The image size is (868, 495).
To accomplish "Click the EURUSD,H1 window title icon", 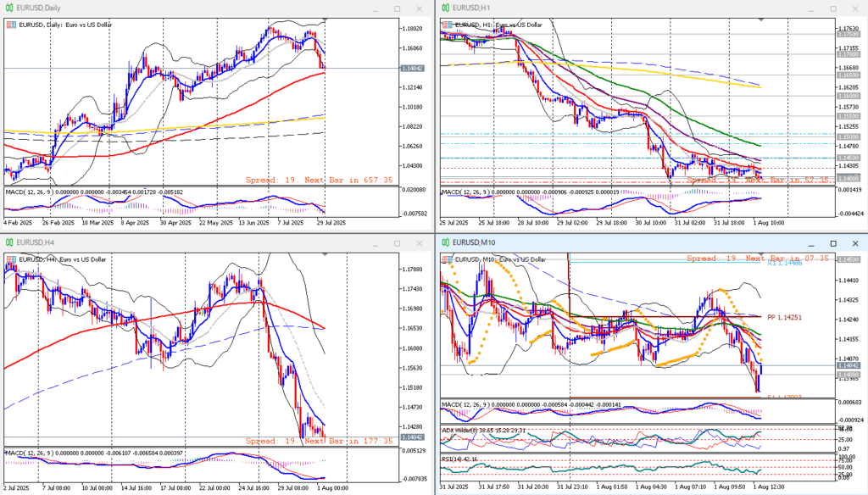I will [446, 8].
